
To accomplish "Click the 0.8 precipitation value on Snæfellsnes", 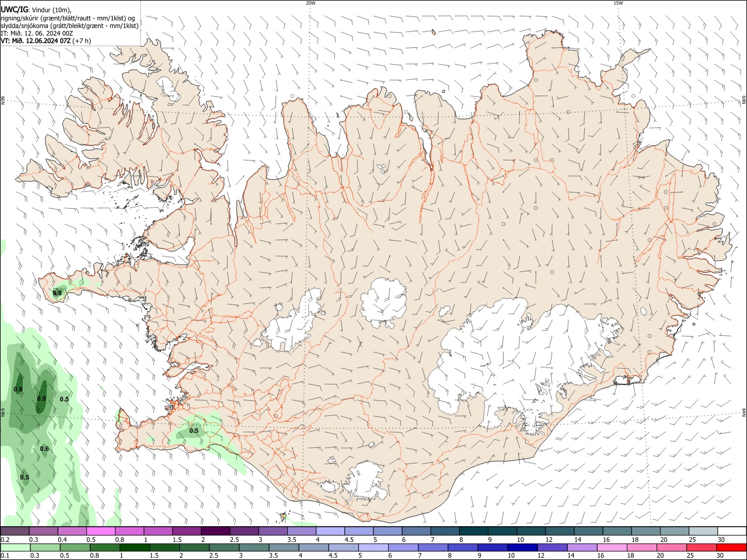I will [57, 293].
